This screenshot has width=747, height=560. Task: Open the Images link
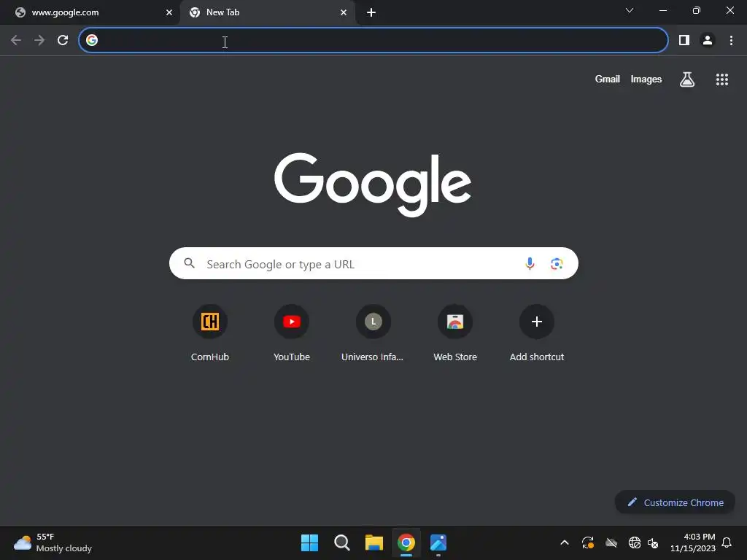point(646,79)
